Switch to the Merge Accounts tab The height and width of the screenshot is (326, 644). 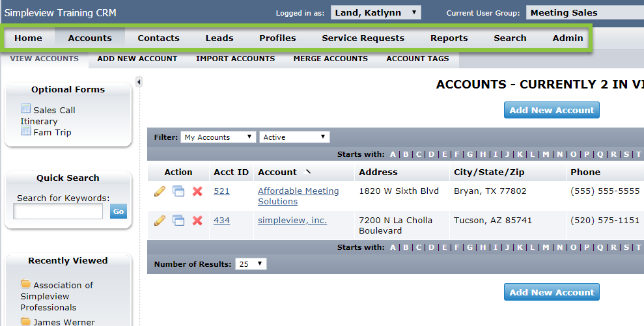point(331,59)
